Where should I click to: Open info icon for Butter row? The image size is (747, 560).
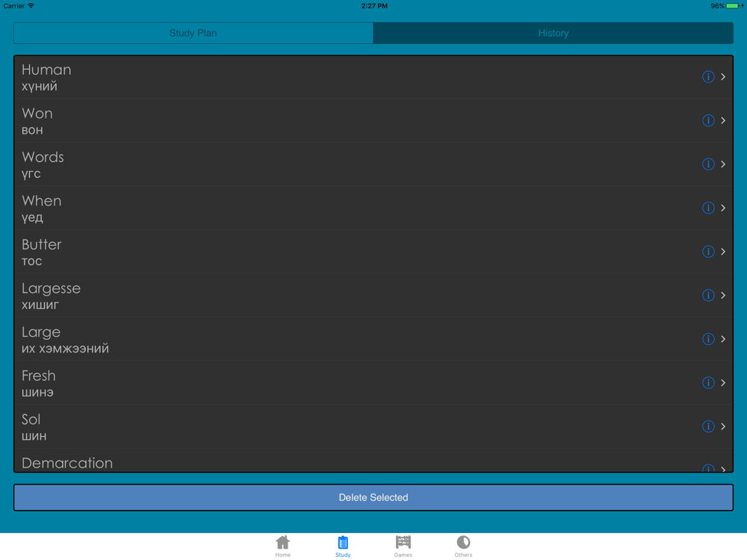point(708,252)
